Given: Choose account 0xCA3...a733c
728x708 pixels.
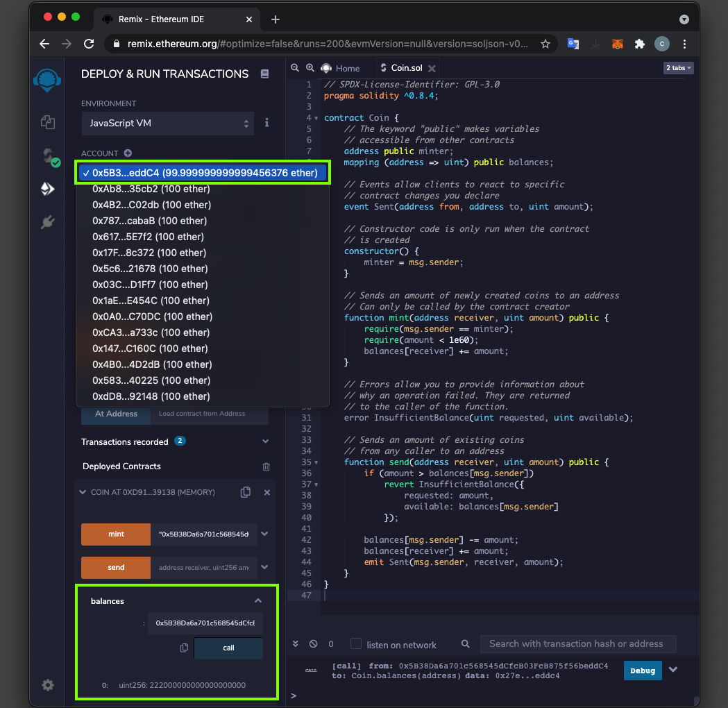Looking at the screenshot, I should point(203,332).
